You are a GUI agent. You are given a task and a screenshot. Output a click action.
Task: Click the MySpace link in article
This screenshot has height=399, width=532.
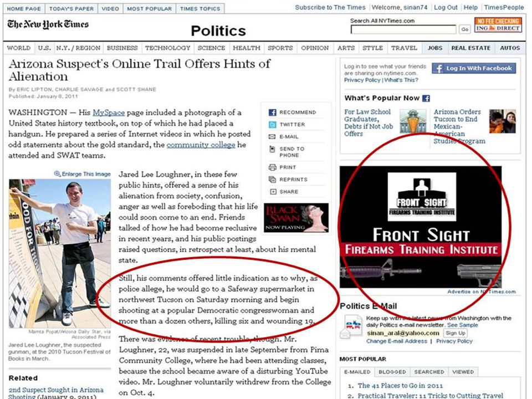coord(109,112)
